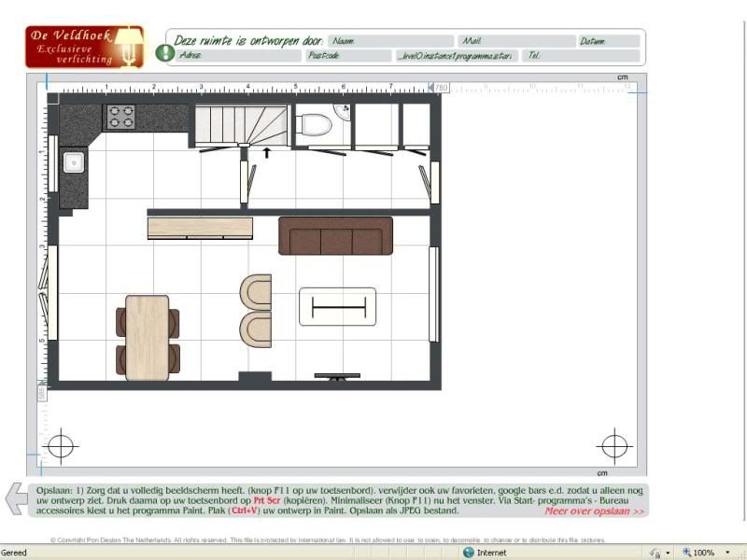Select the kitchen sink
The image size is (747, 560).
[74, 162]
